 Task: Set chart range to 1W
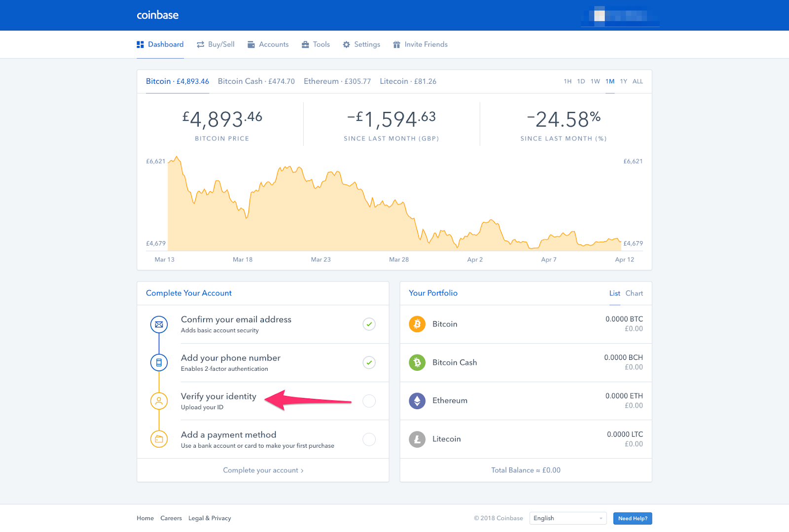click(x=595, y=81)
